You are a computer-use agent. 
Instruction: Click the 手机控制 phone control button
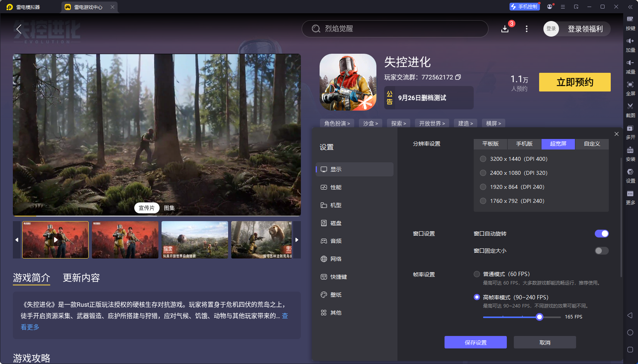[x=524, y=6]
